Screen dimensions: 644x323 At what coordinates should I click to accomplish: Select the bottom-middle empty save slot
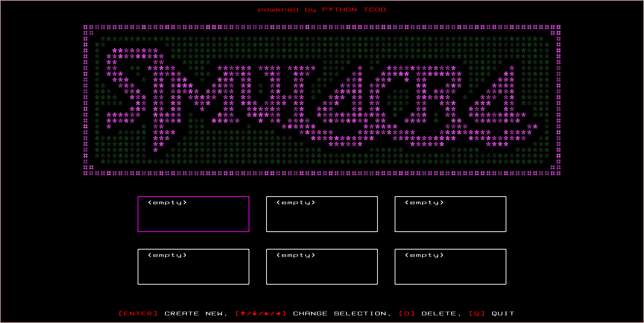pyautogui.click(x=322, y=267)
